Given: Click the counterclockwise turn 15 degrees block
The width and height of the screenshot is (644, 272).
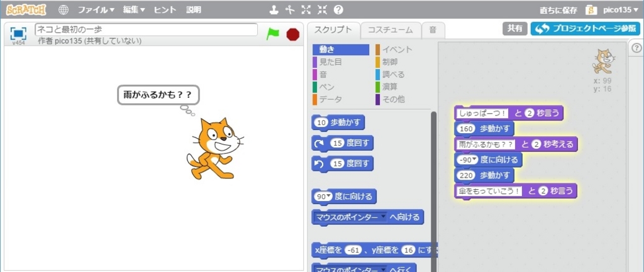Looking at the screenshot, I should click(x=343, y=164).
